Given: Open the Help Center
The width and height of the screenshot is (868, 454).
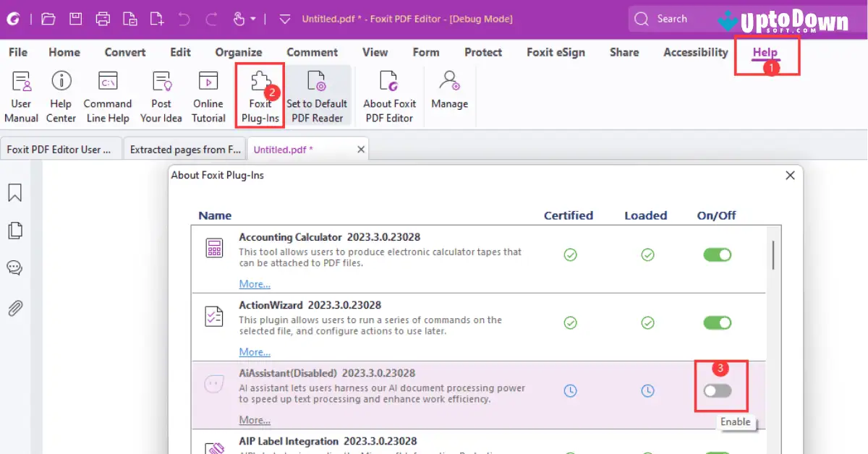Looking at the screenshot, I should coord(61,95).
